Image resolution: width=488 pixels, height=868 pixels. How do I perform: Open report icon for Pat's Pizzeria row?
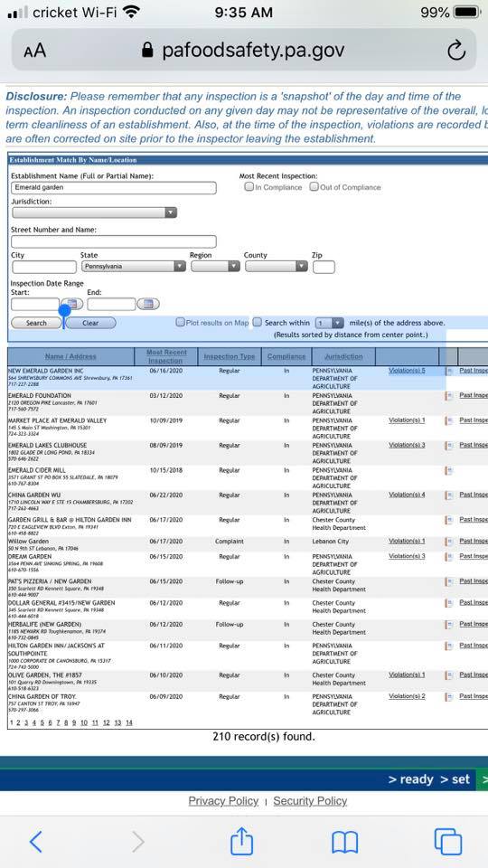click(449, 581)
